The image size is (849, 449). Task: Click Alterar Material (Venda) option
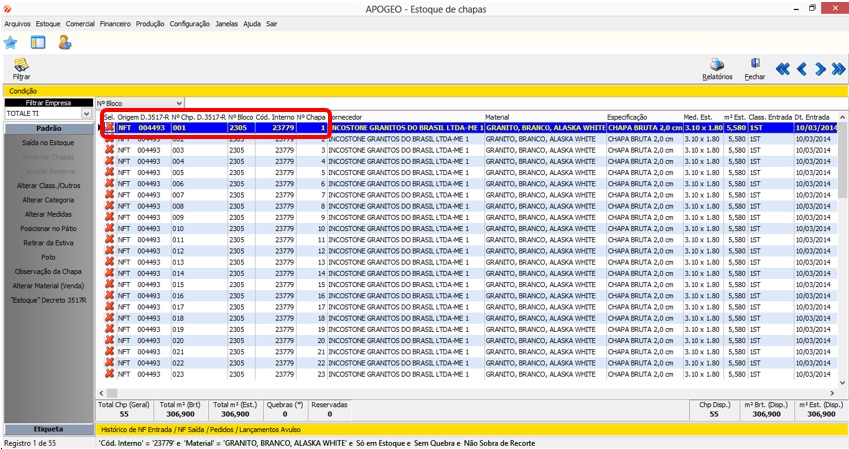click(x=48, y=286)
